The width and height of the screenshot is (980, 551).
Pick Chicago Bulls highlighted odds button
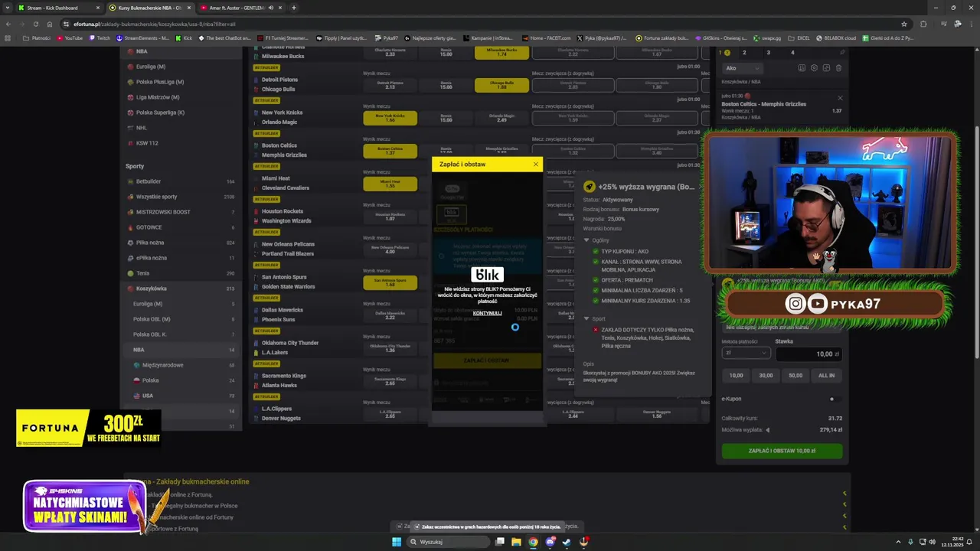pyautogui.click(x=501, y=86)
